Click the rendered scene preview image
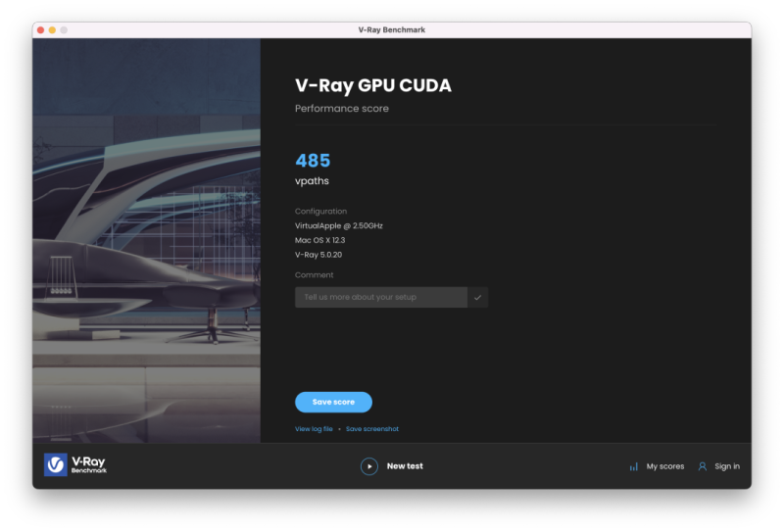Image resolution: width=784 pixels, height=532 pixels. point(146,240)
